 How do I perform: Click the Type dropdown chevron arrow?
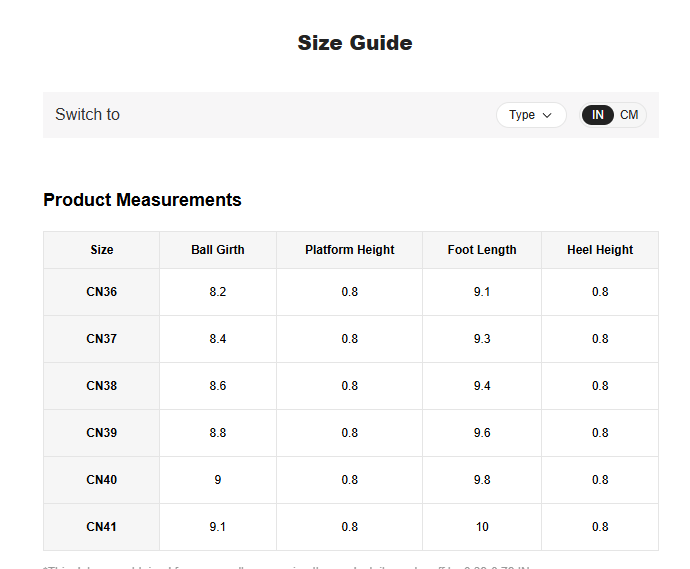click(547, 115)
